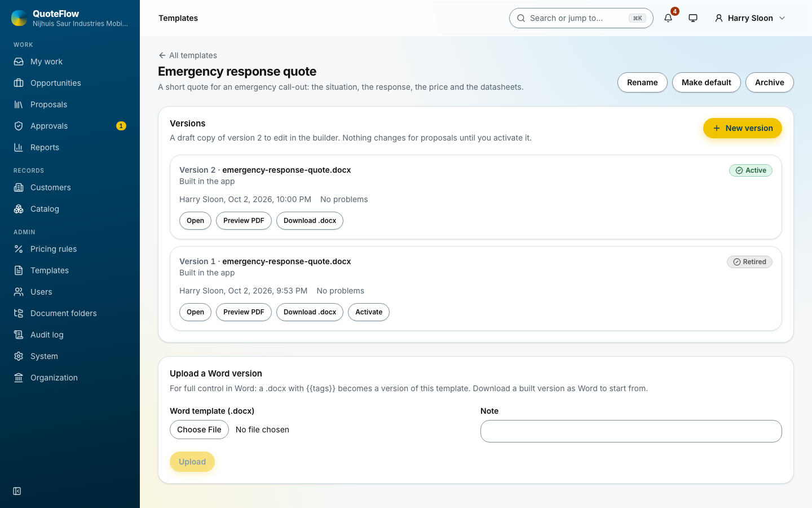Create a New version

[742, 128]
